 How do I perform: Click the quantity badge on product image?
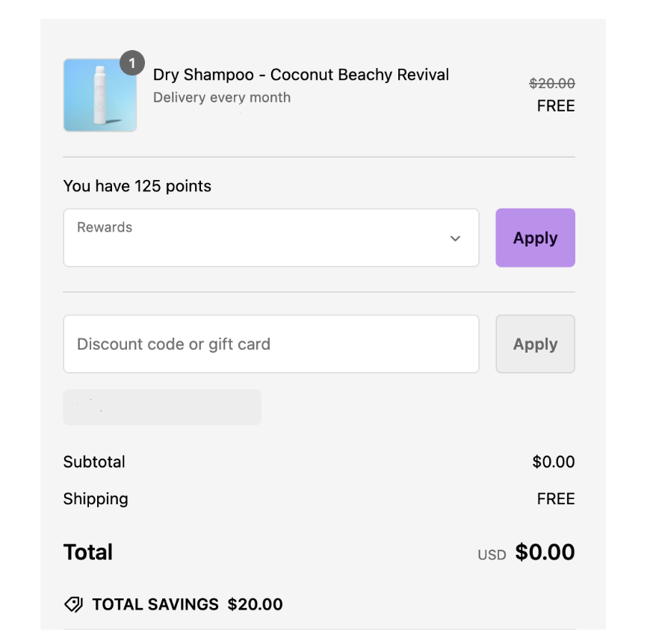[x=132, y=64]
